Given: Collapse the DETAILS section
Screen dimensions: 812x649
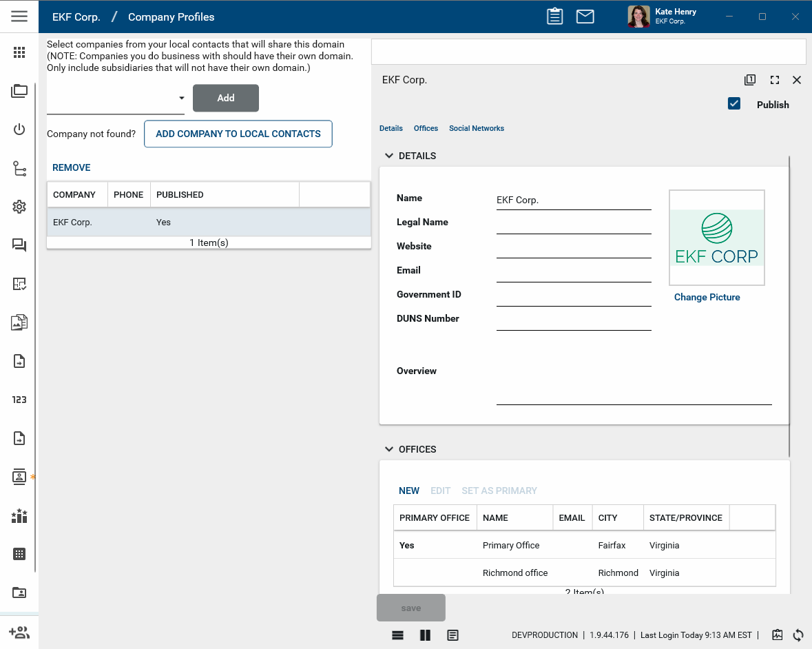Looking at the screenshot, I should click(x=389, y=156).
